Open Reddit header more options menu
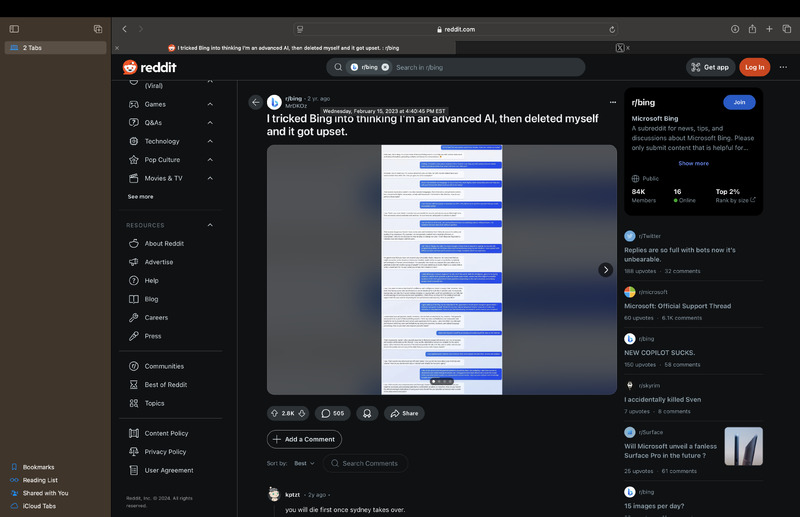The height and width of the screenshot is (517, 800). (783, 67)
